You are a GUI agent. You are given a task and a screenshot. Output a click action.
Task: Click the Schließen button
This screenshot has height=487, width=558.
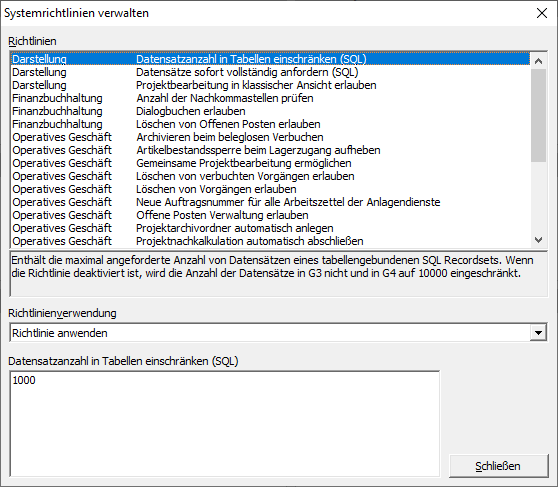point(498,466)
